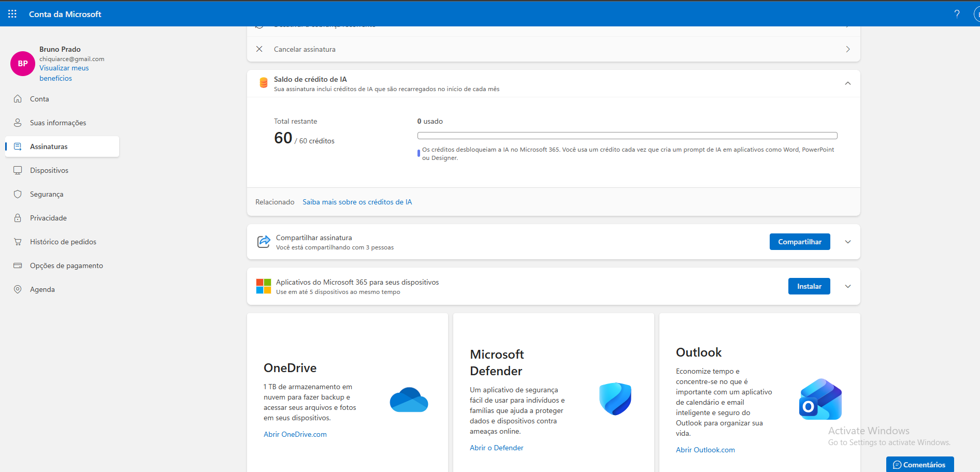Screen dimensions: 980x472
Task: Expand the Aplicativos do Microsoft 365 section
Action: 848,286
